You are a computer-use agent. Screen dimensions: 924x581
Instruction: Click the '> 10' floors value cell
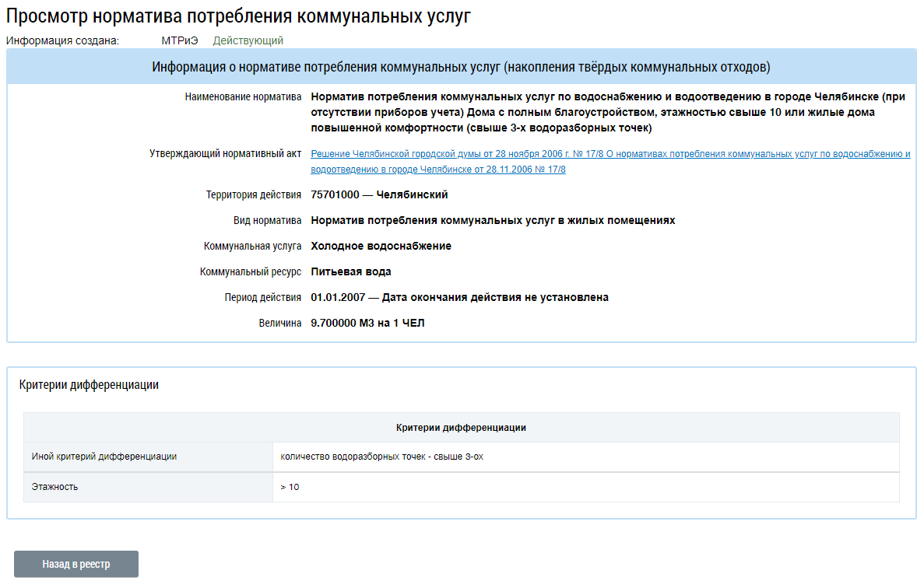(290, 487)
